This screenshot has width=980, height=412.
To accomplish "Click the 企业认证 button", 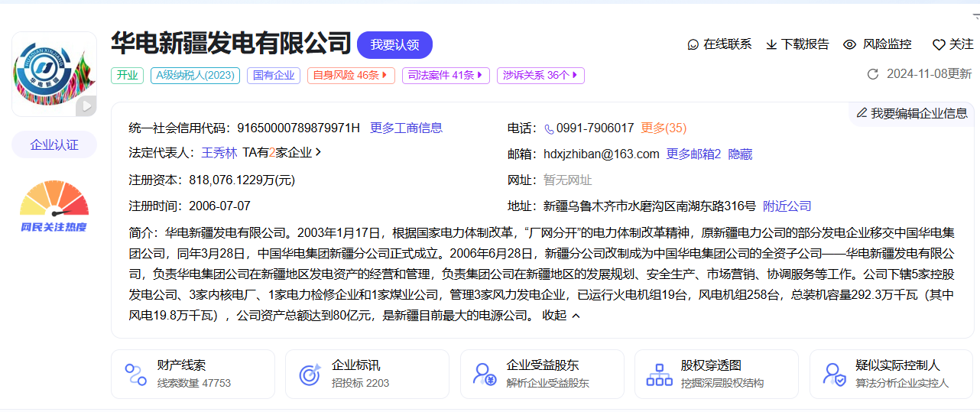I will (54, 144).
